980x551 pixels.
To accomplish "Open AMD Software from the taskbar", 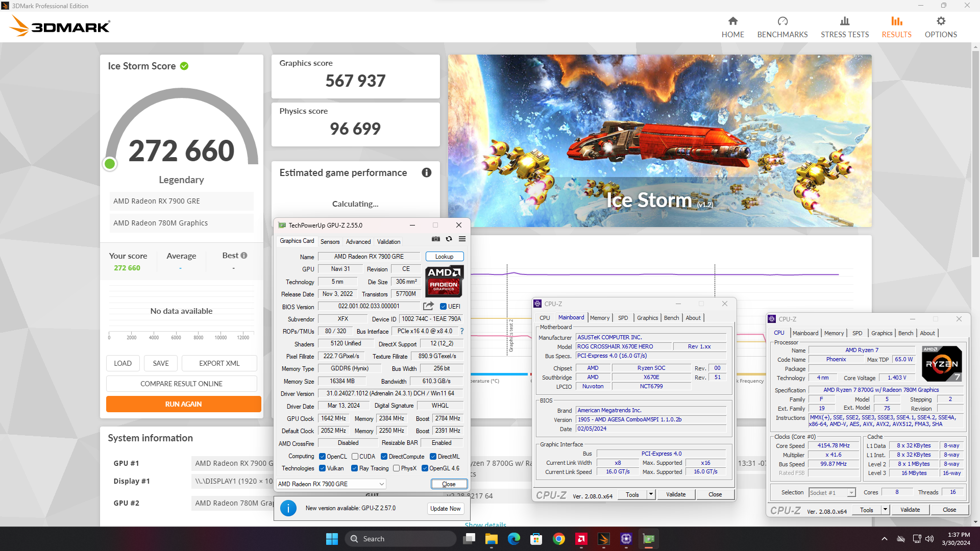I will tap(581, 539).
